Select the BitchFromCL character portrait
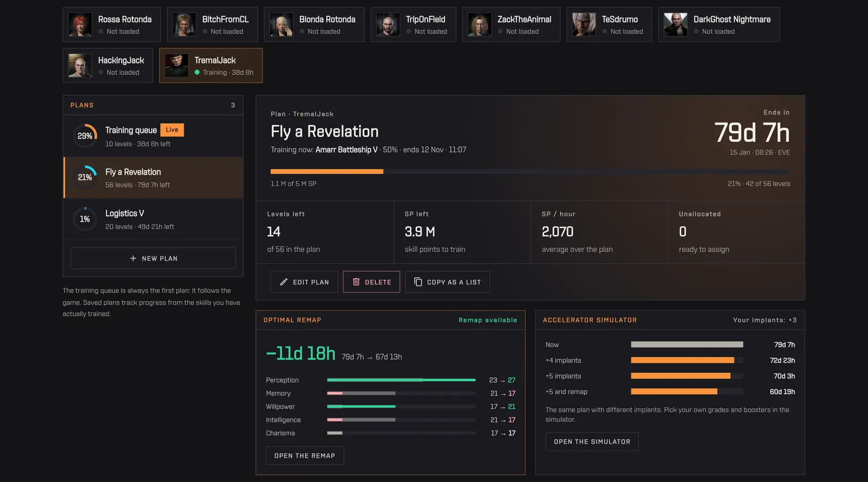The height and width of the screenshot is (482, 868). (x=184, y=24)
